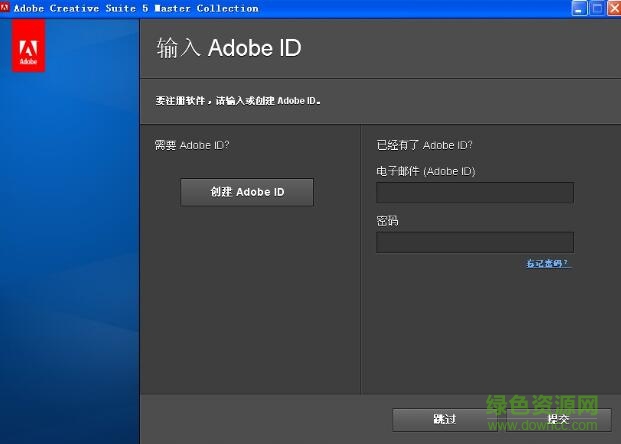Click the Adobe logo in the left panel
The height and width of the screenshot is (444, 621).
pyautogui.click(x=27, y=50)
